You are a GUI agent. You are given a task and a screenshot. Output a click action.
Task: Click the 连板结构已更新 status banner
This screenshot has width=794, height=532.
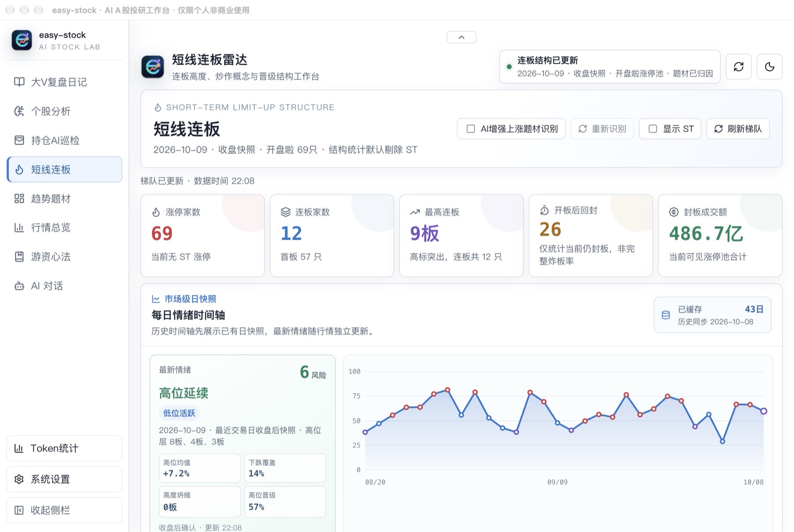coord(610,66)
